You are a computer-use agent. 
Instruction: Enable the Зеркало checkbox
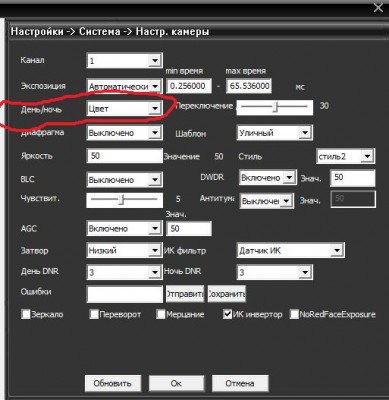pos(25,314)
